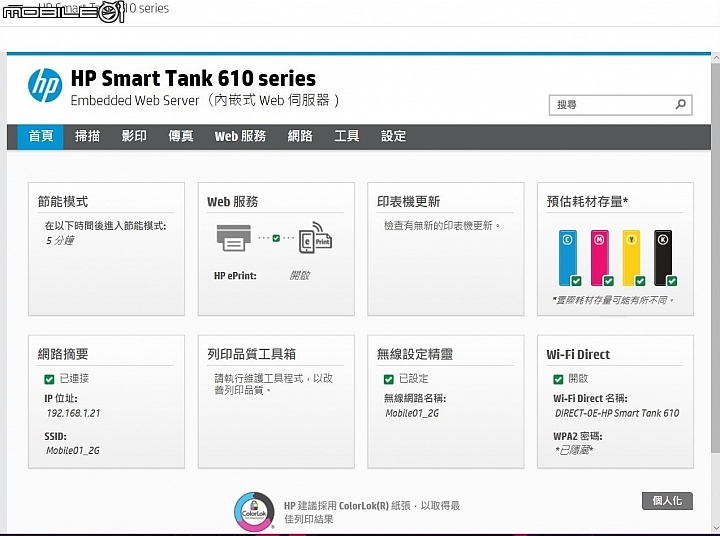Open the Web 服務 tab

point(240,136)
